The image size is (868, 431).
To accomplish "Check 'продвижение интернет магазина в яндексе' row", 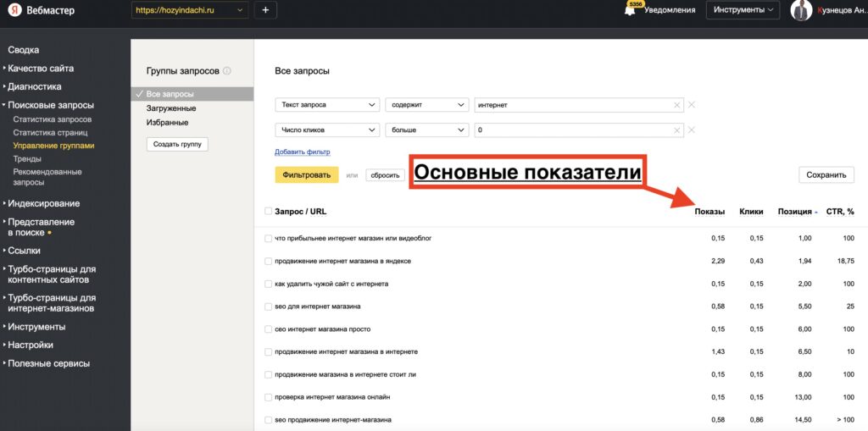I will (268, 261).
